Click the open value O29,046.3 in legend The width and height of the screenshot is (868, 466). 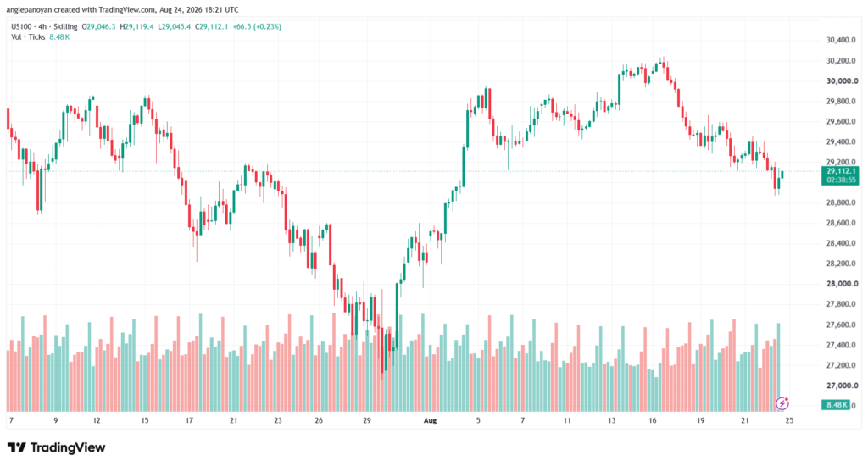point(98,26)
